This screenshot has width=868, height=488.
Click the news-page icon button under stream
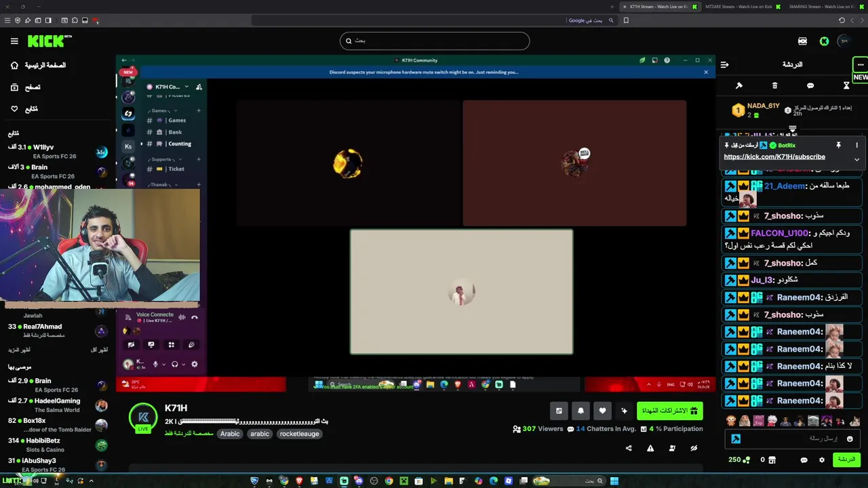(x=559, y=411)
